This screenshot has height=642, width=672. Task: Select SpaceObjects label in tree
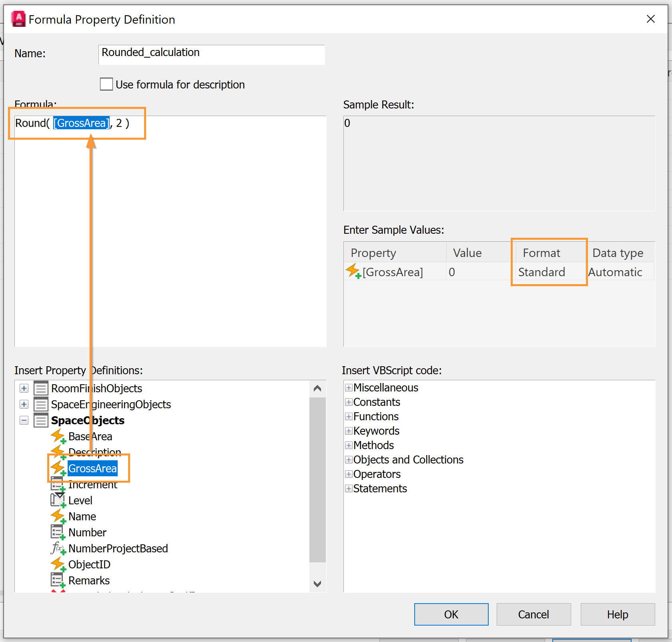coord(88,420)
